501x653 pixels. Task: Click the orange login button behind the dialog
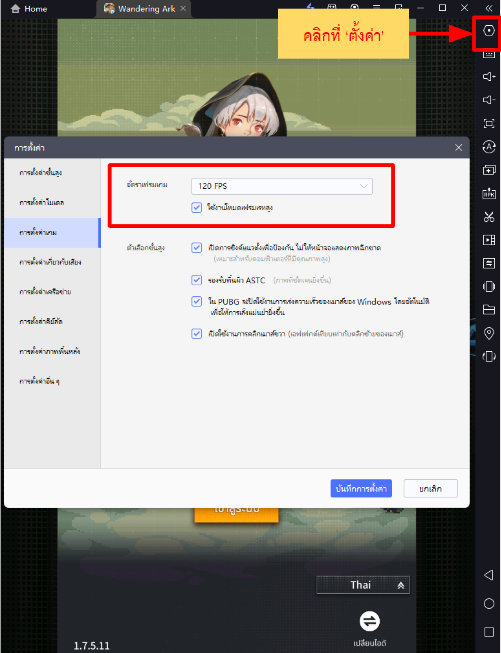pyautogui.click(x=236, y=514)
